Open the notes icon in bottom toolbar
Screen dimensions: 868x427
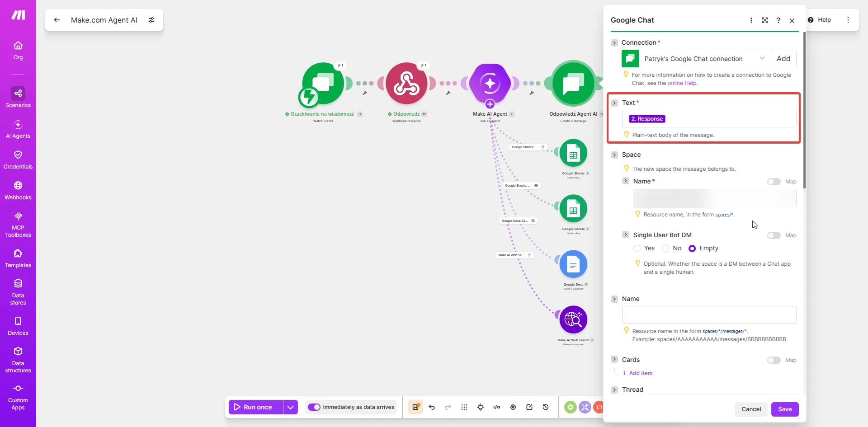pos(529,407)
